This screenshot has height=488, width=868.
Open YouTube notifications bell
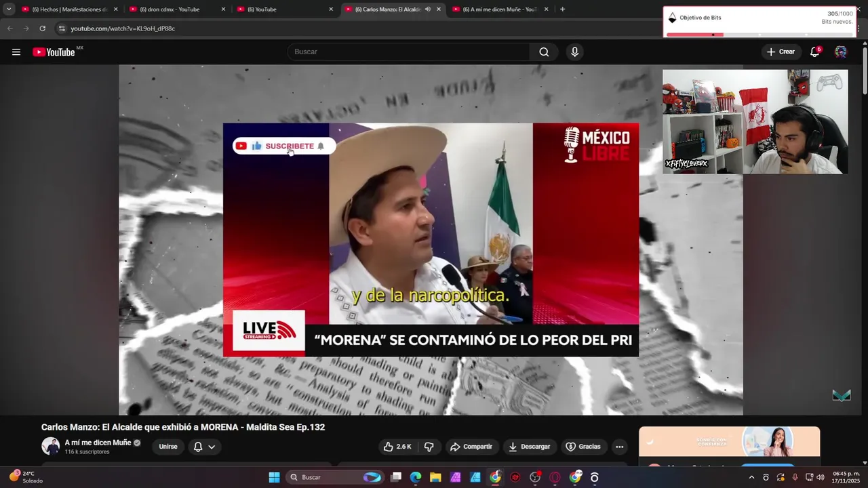click(815, 52)
